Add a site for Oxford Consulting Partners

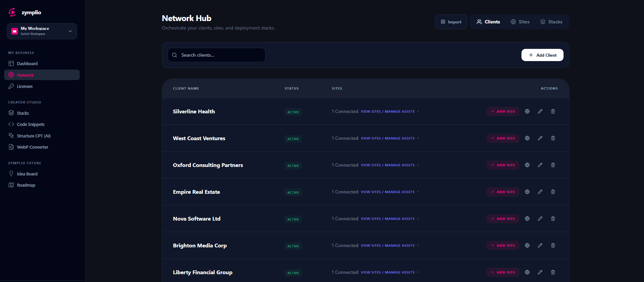click(503, 165)
